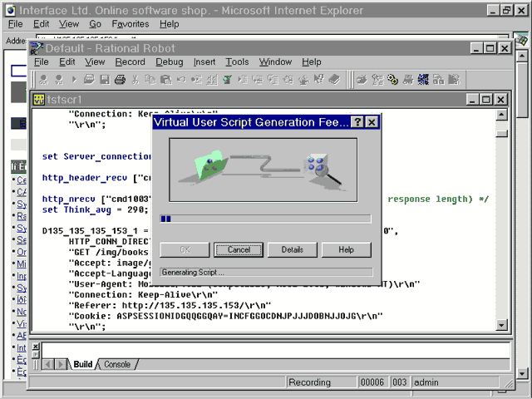This screenshot has height=399, width=532.
Task: Click the '00006' status bar field
Action: (x=373, y=382)
